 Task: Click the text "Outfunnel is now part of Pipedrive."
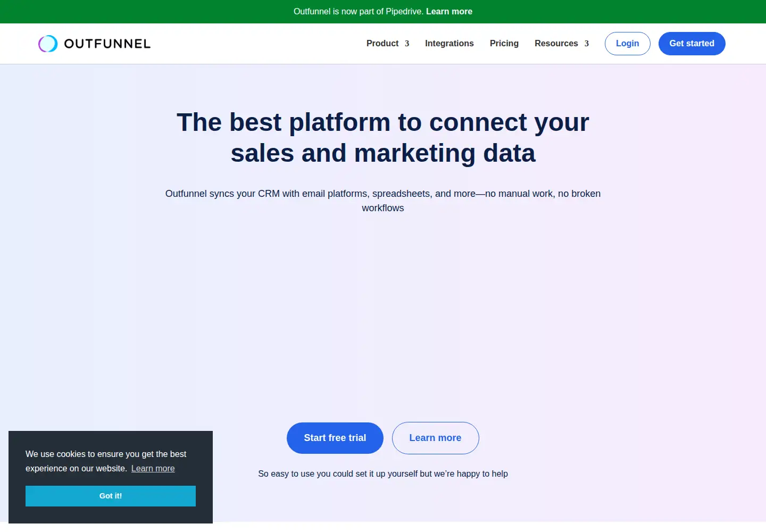359,12
